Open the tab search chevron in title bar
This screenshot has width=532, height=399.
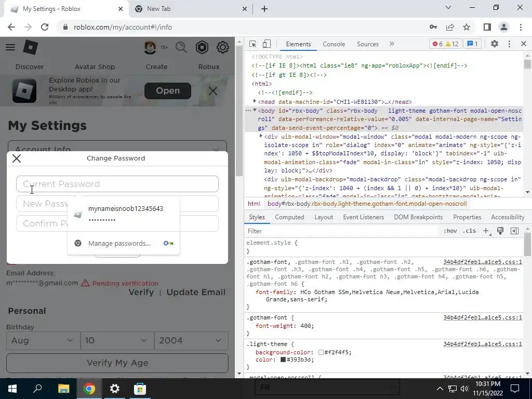click(x=448, y=7)
